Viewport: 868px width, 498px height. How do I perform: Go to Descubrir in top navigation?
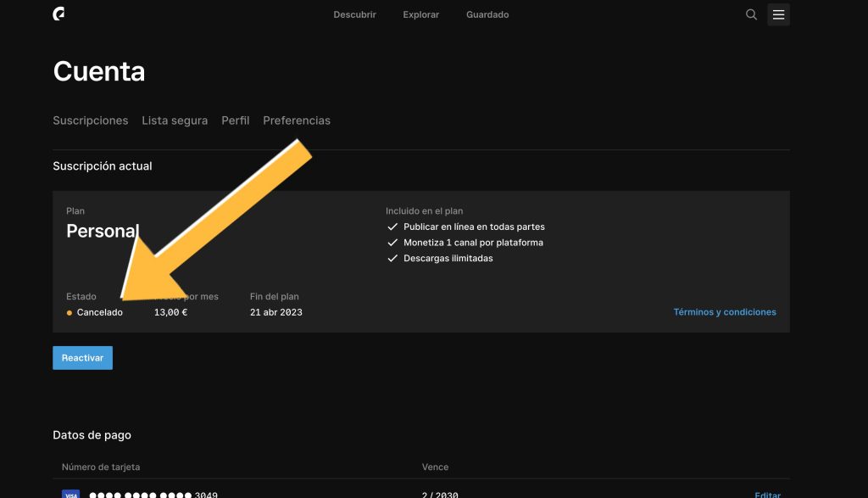pyautogui.click(x=354, y=14)
